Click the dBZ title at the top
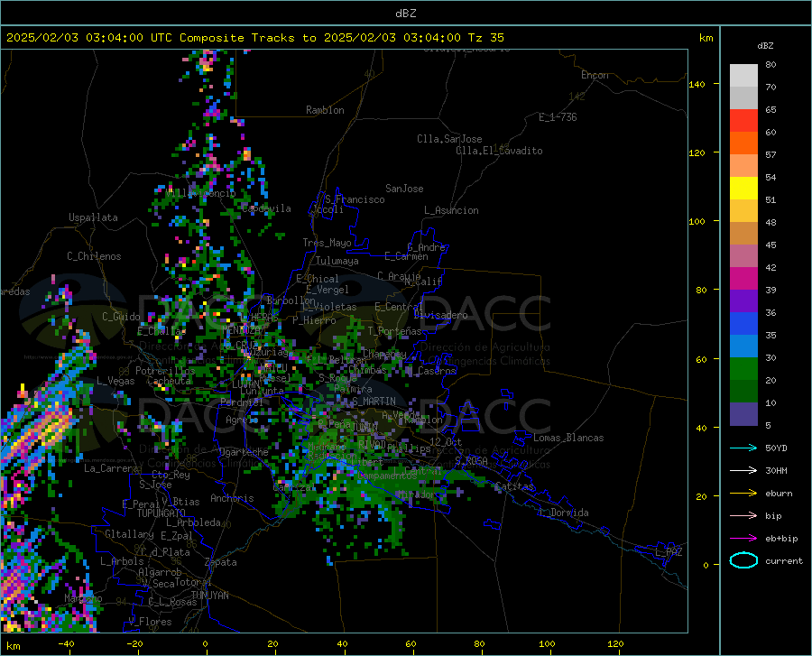Screen dimensions: 812x656 [x=405, y=14]
